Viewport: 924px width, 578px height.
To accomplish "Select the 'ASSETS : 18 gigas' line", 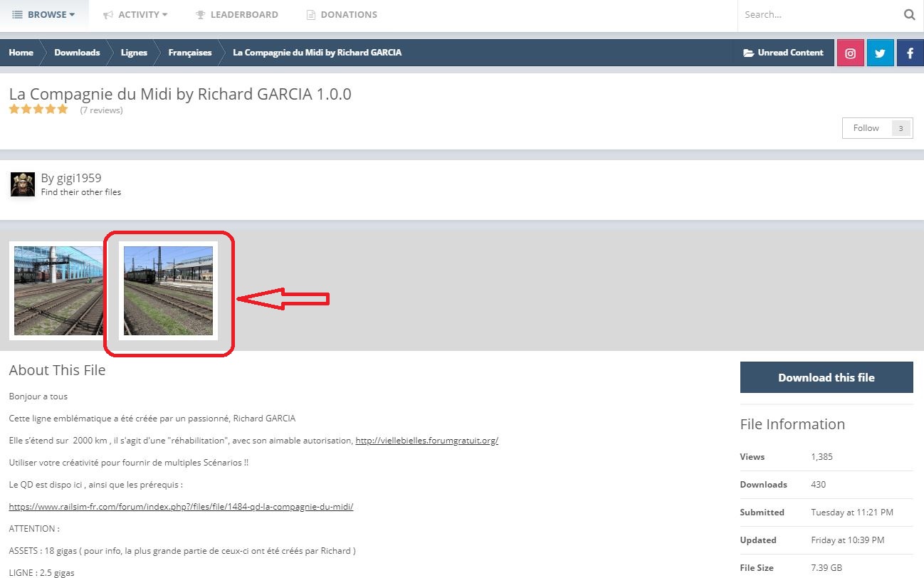I will [182, 551].
